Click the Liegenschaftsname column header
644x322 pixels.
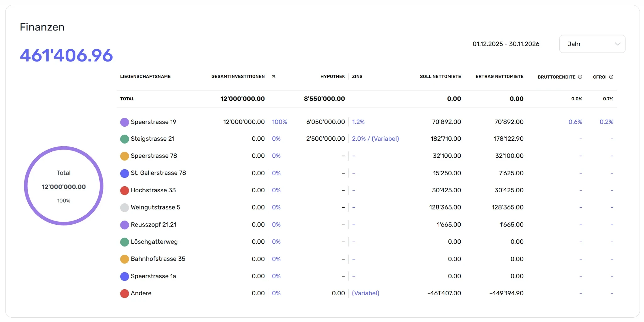(x=145, y=77)
